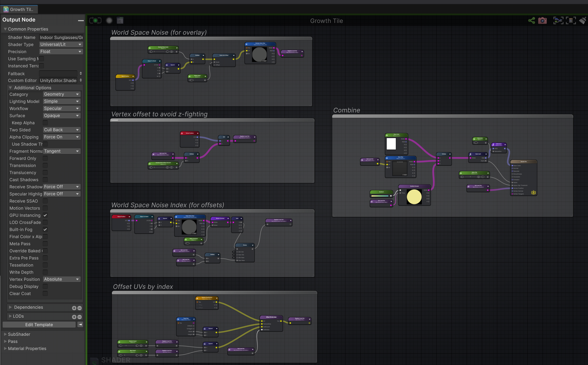Toggle the Built-in Fog checkbox

pyautogui.click(x=45, y=229)
